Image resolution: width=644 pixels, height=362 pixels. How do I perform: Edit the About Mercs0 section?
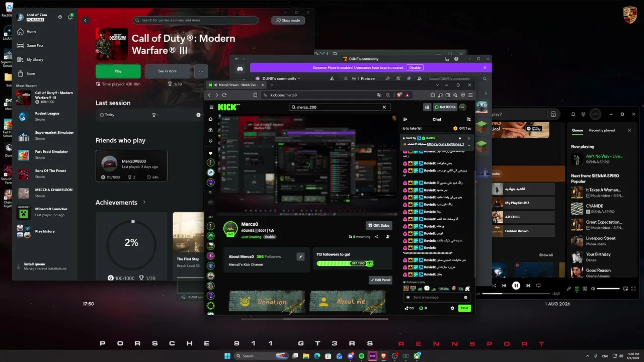click(300, 257)
